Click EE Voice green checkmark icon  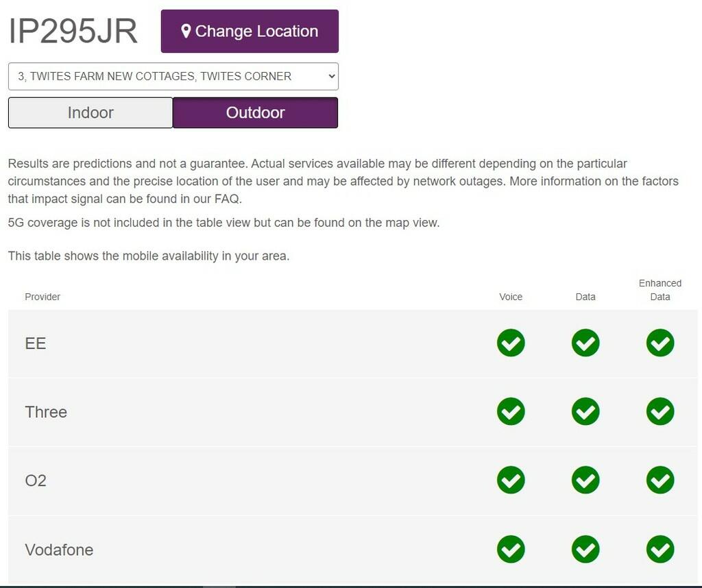tap(510, 343)
